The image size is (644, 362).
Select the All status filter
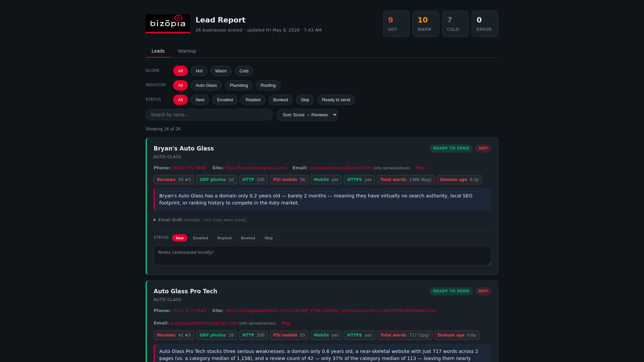[x=180, y=100]
